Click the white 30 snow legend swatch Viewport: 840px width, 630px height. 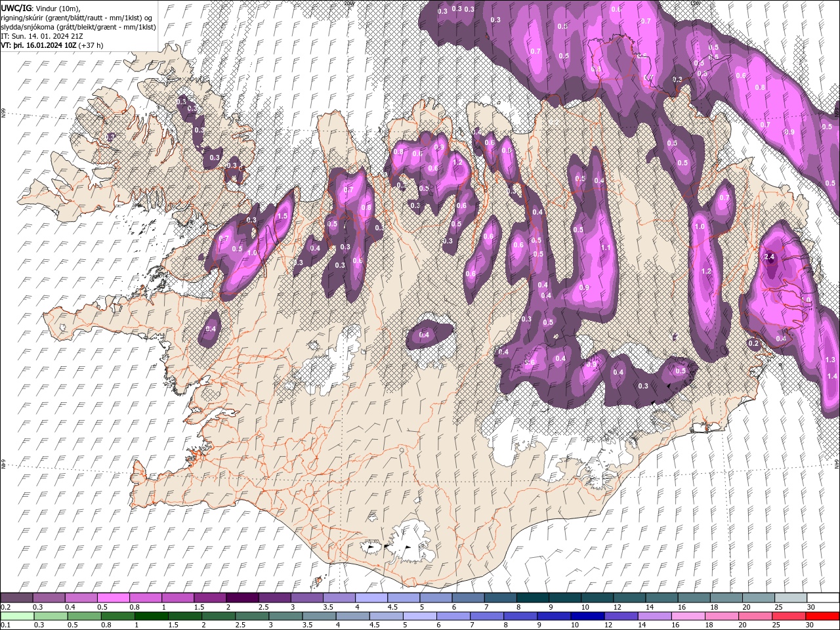coord(824,598)
